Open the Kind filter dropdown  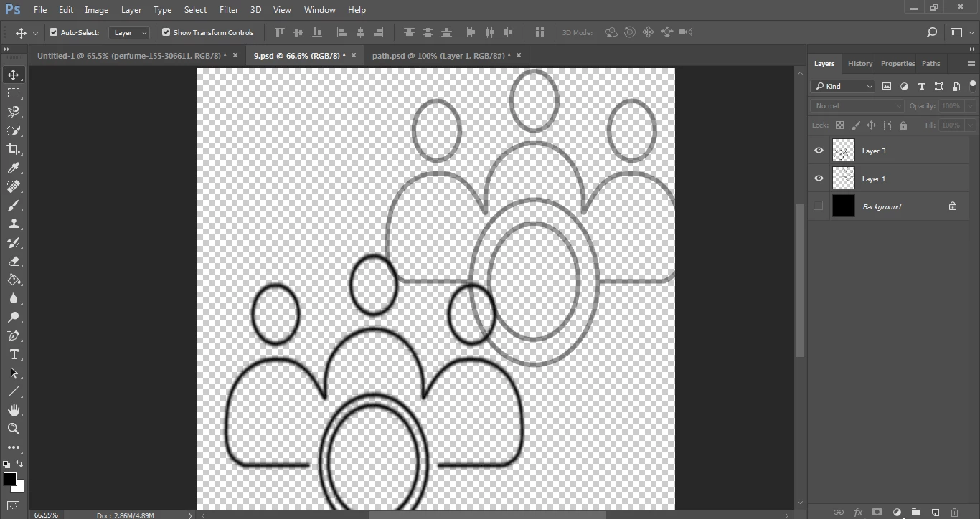tap(843, 86)
